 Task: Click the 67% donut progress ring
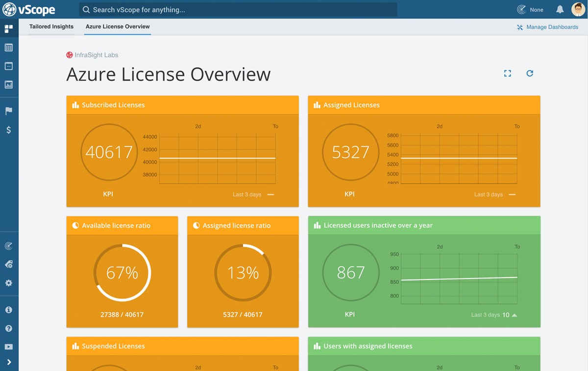pos(122,272)
